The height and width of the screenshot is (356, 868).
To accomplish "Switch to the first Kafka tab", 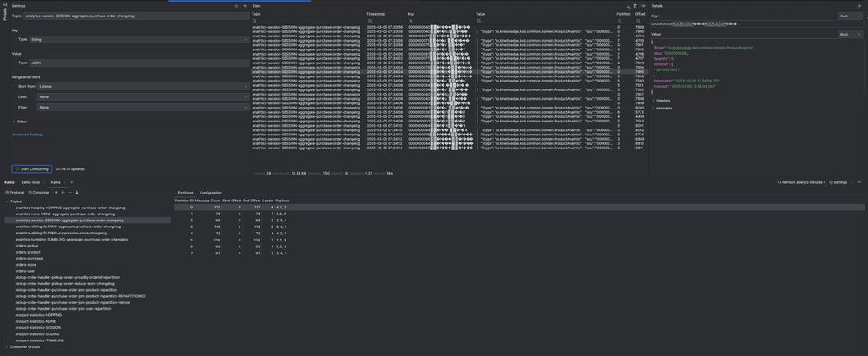I will (10, 182).
